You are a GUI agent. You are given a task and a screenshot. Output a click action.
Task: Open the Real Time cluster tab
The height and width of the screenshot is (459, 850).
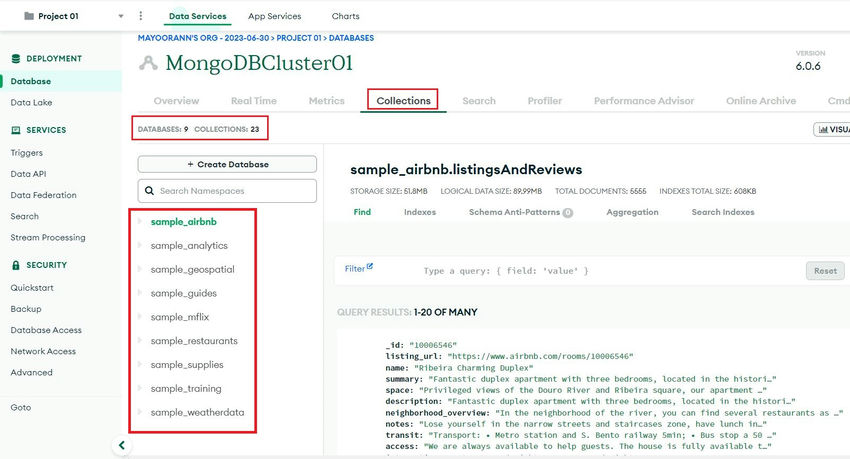(x=254, y=101)
